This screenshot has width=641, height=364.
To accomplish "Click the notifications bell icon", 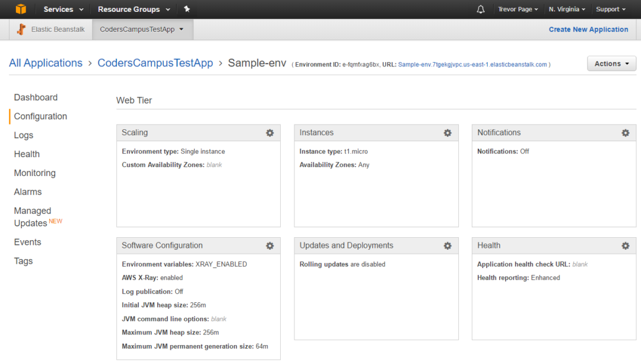I will 480,9.
